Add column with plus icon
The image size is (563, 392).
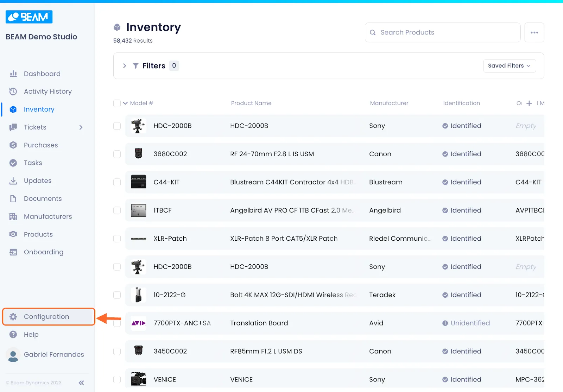click(529, 103)
